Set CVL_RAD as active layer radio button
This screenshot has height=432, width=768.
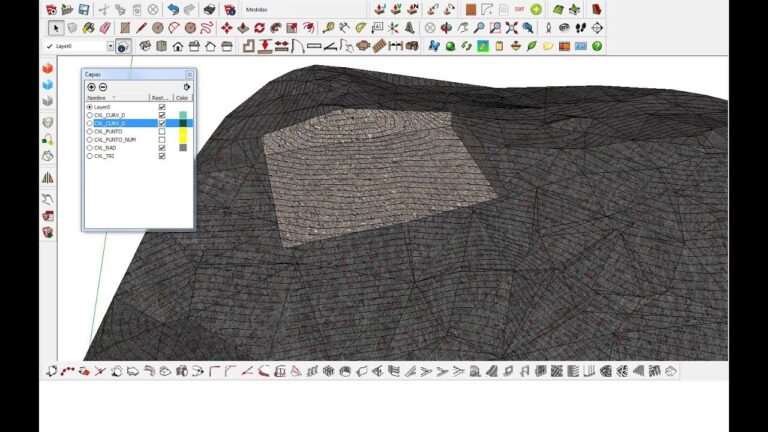click(90, 148)
